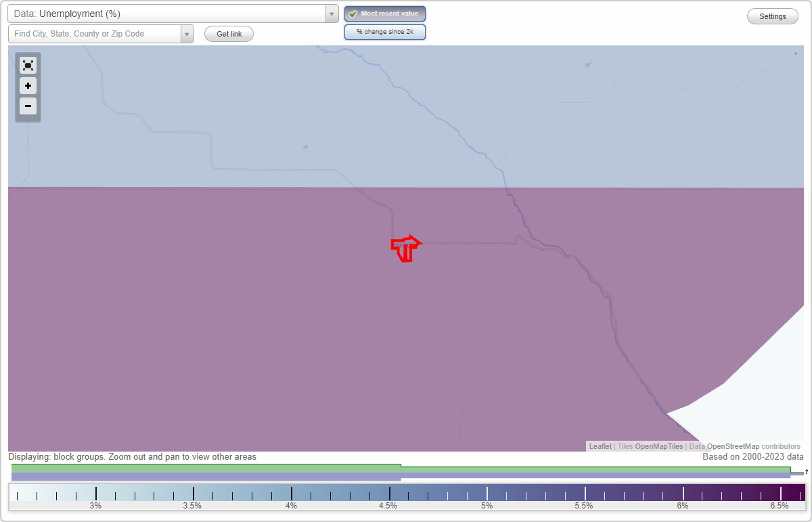The width and height of the screenshot is (812, 522).
Task: Open the Settings panel
Action: coord(772,16)
